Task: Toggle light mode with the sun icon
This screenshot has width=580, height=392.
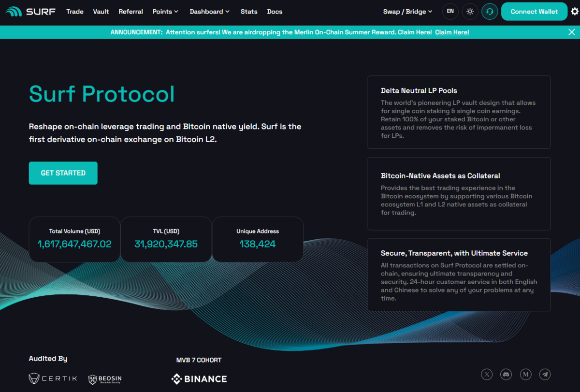Action: pyautogui.click(x=470, y=12)
